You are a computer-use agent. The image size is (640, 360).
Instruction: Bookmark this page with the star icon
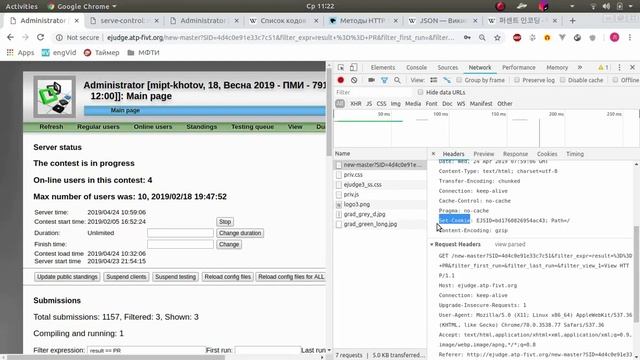(x=497, y=38)
